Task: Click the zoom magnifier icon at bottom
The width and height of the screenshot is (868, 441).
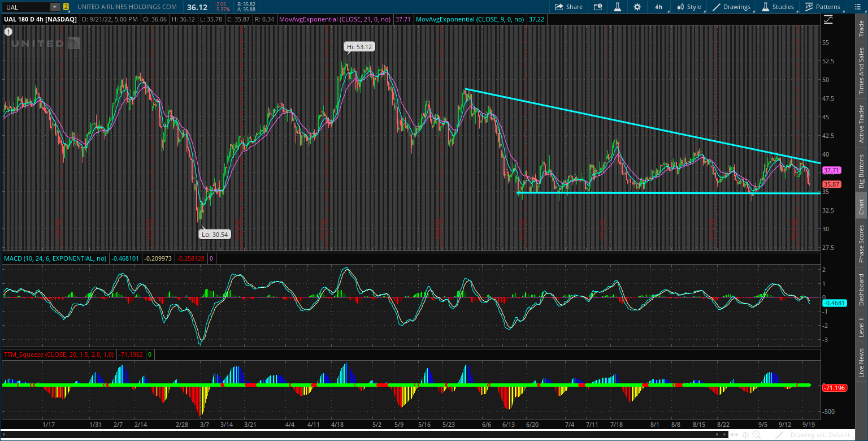Action: click(757, 435)
